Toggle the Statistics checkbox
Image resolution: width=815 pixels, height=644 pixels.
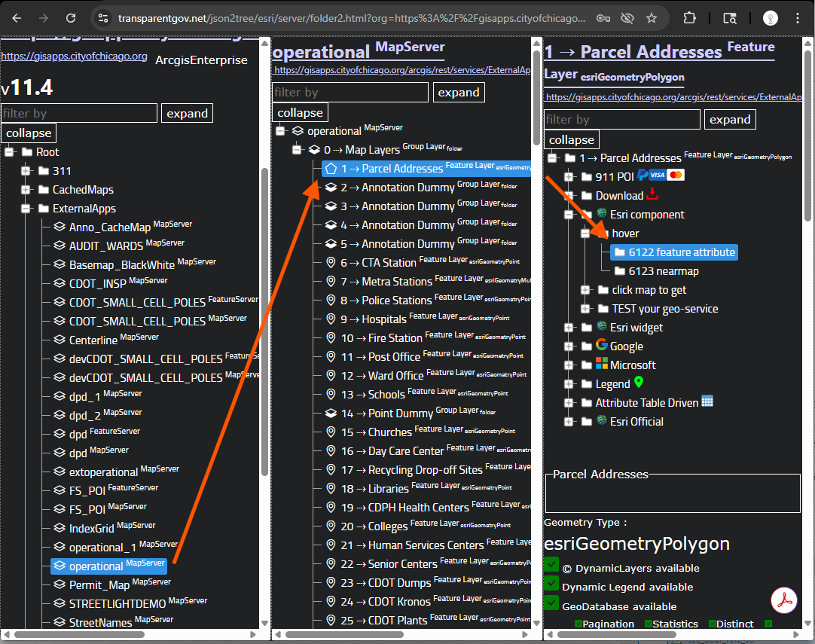coord(648,624)
